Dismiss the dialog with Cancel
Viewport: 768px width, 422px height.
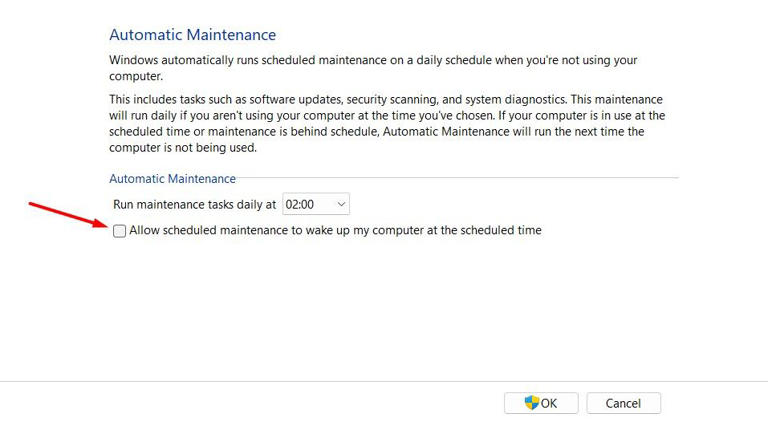click(x=622, y=403)
